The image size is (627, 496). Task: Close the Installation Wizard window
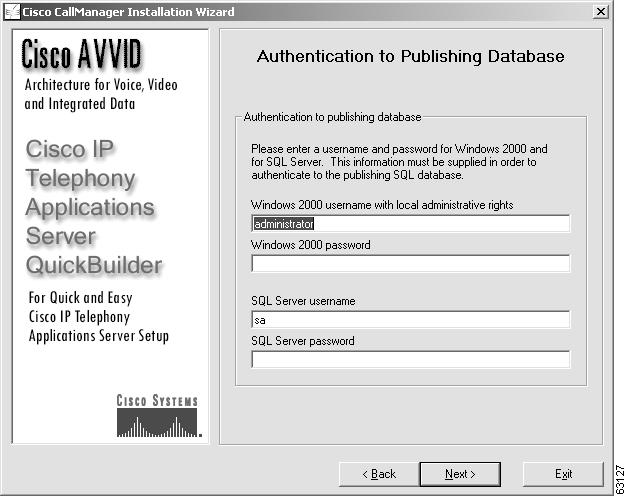[x=601, y=12]
